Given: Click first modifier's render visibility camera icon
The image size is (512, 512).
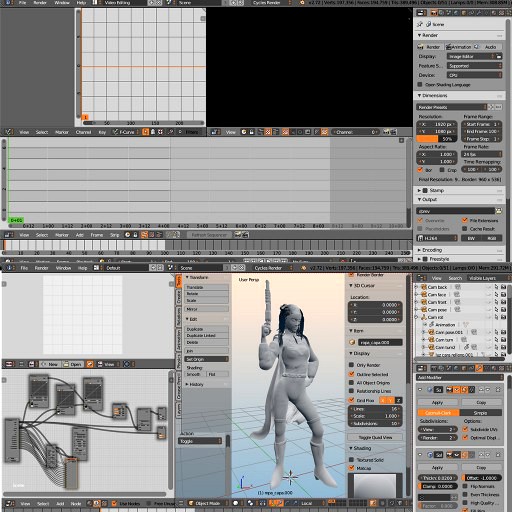Looking at the screenshot, I should pyautogui.click(x=450, y=389).
